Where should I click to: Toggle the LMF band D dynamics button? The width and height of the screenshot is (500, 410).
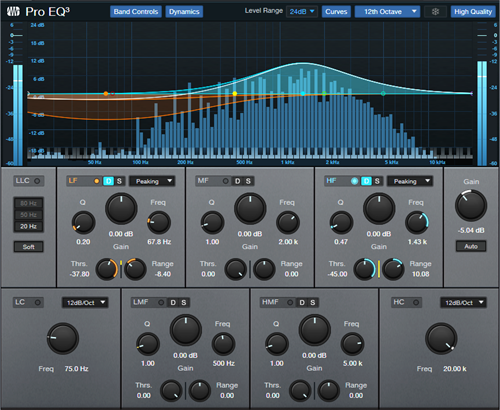[173, 302]
